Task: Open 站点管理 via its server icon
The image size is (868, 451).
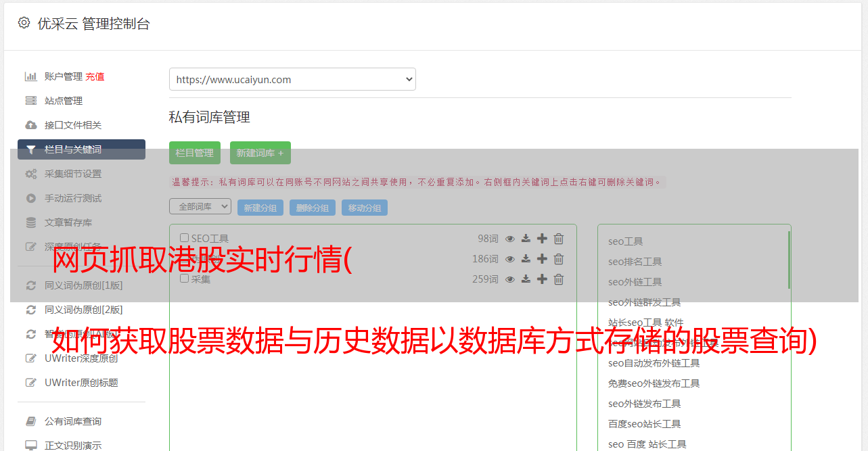Action: (30, 101)
